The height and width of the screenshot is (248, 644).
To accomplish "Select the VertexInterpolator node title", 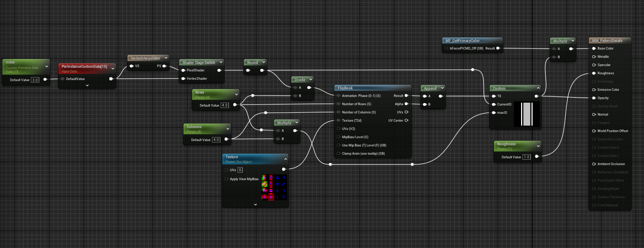I will [145, 58].
